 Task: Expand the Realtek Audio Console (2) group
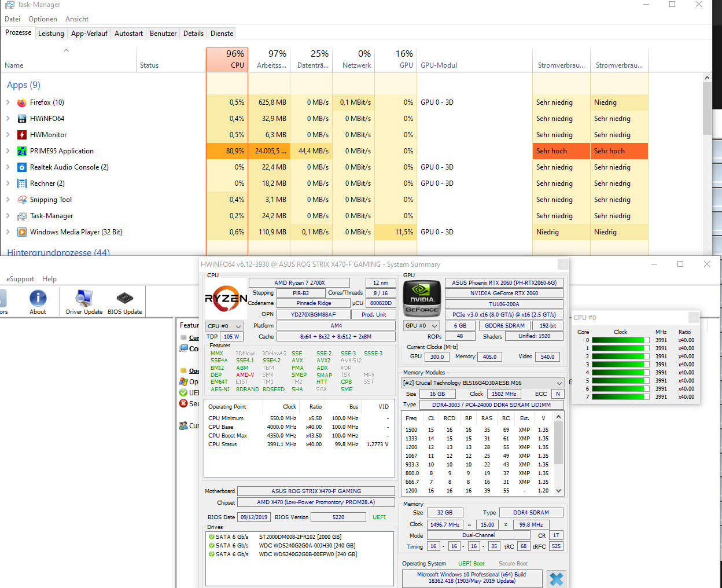pos(8,167)
